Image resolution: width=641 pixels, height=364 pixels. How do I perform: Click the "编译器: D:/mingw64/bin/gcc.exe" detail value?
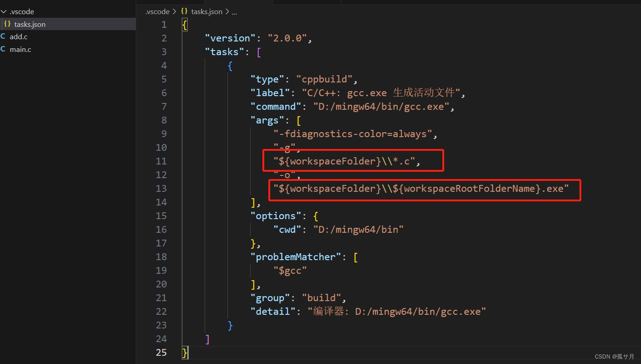[x=397, y=312]
